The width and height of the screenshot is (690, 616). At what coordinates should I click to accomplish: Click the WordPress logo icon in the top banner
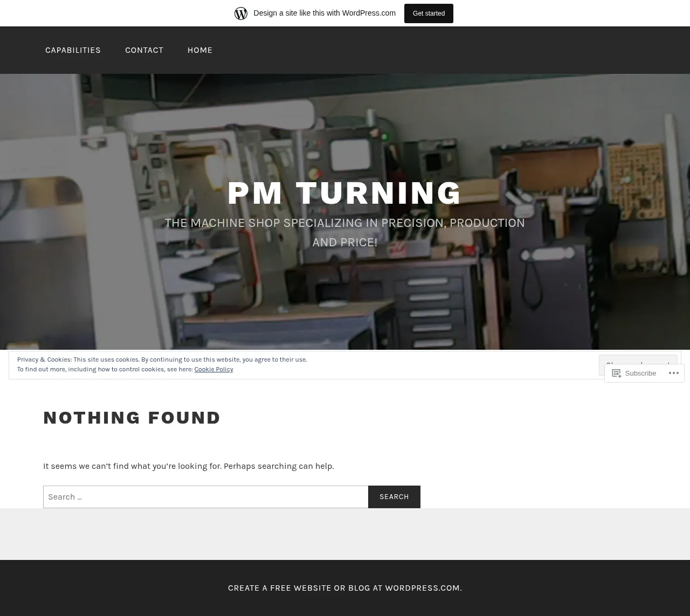pyautogui.click(x=241, y=13)
